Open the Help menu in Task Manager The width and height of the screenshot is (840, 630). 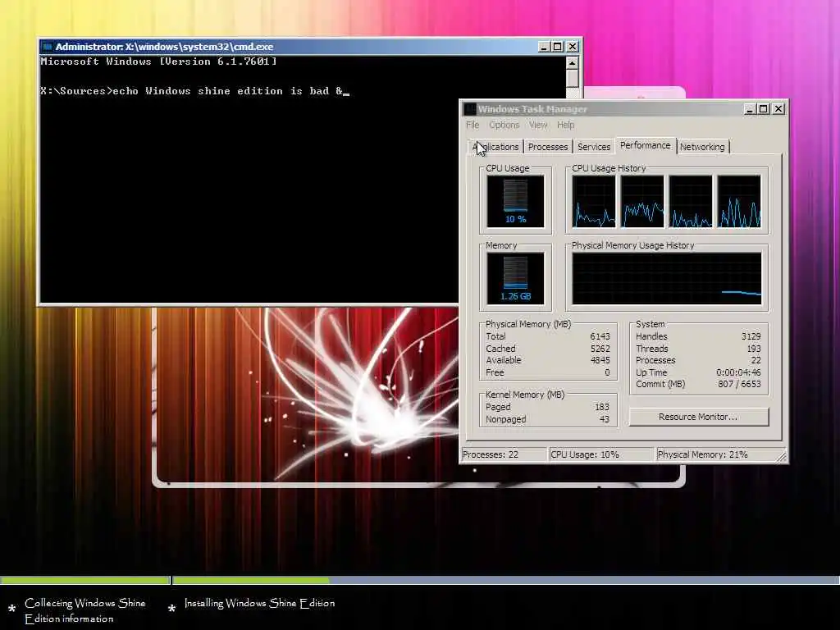tap(566, 125)
